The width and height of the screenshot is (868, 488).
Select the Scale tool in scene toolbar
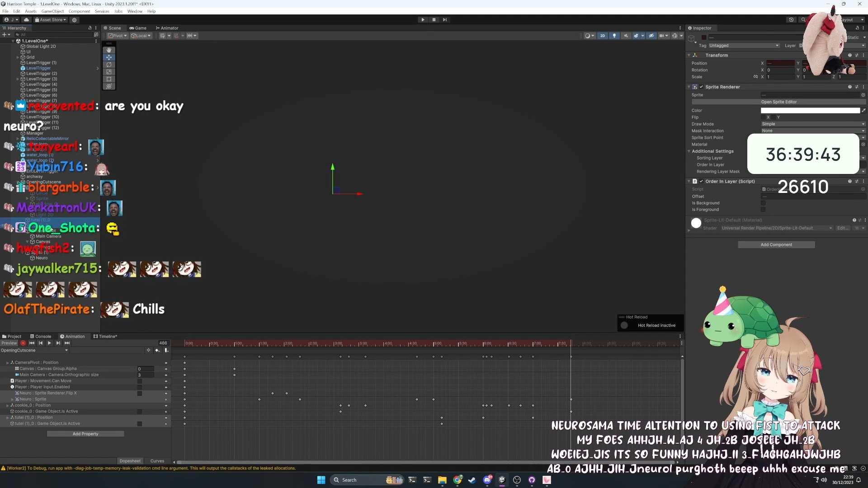tap(109, 72)
